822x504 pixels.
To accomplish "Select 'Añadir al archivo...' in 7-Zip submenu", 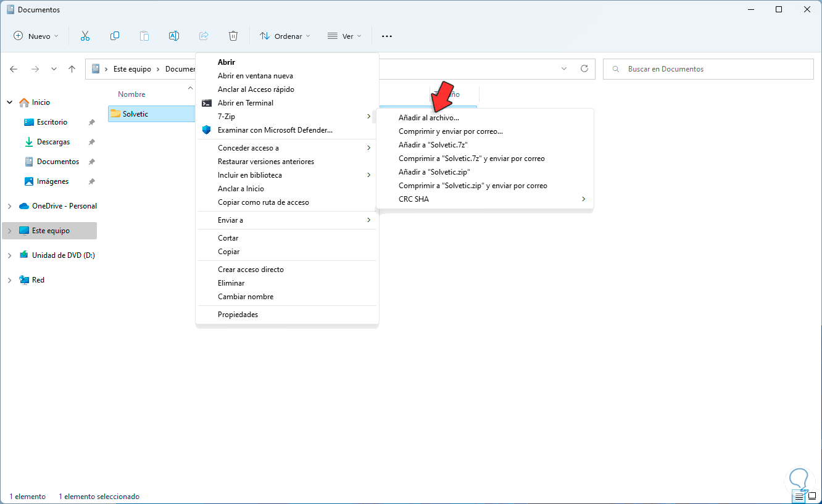I will click(x=429, y=117).
